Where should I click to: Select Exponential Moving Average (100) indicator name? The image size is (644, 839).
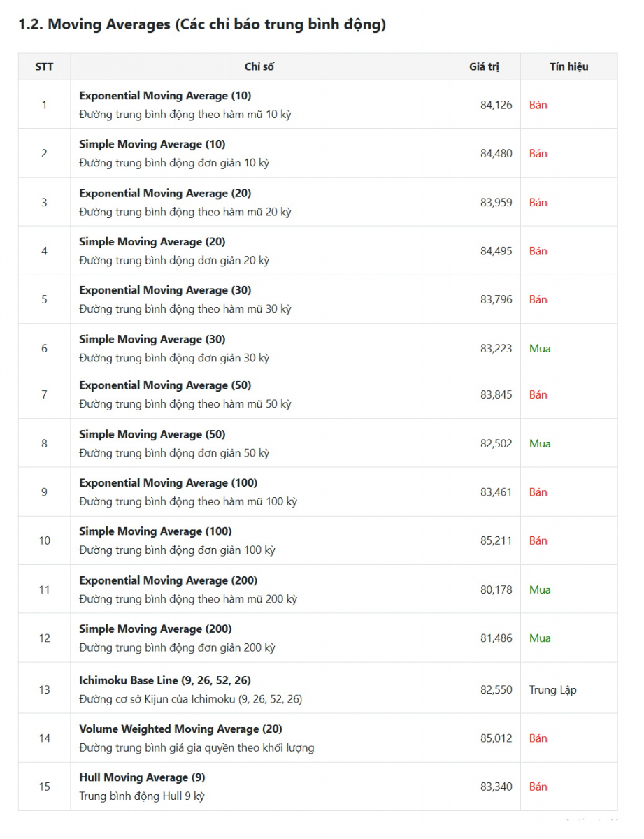[x=168, y=483]
